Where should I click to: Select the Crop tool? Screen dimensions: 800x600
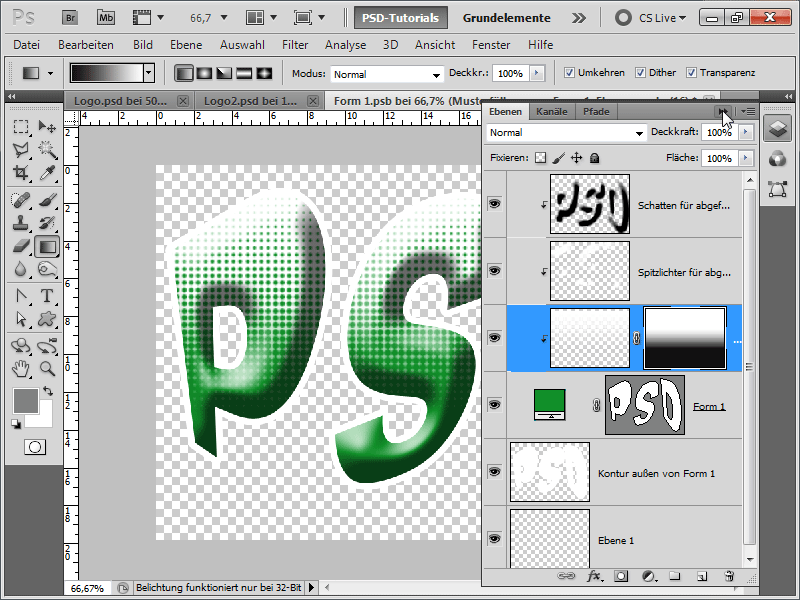[x=20, y=173]
